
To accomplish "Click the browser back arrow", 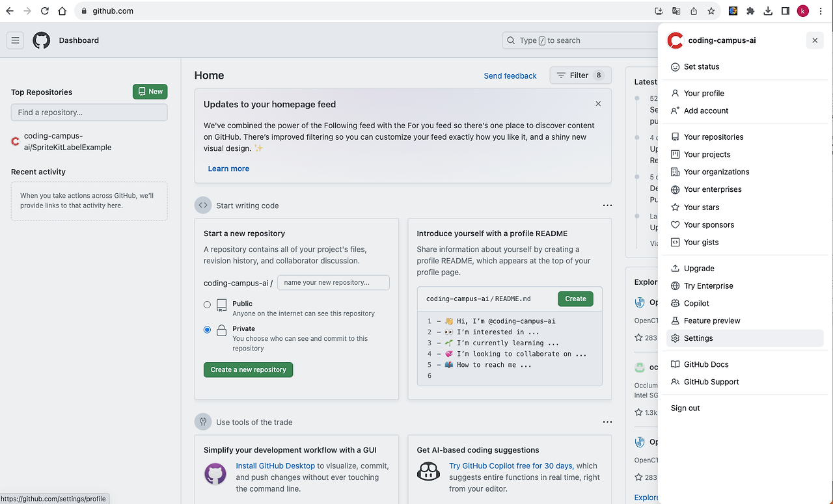I will pos(10,11).
